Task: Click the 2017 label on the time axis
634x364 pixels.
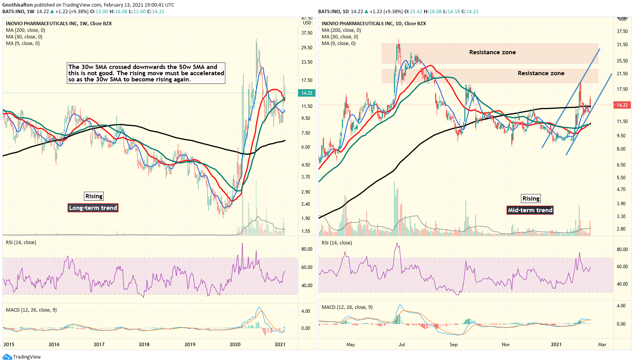Action: 99,345
